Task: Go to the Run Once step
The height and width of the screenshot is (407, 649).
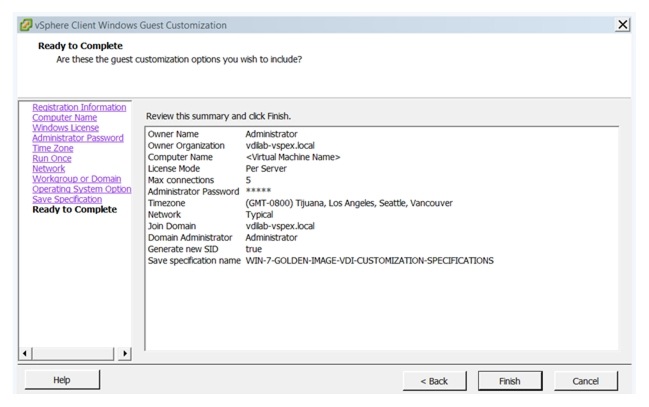Action: point(52,159)
